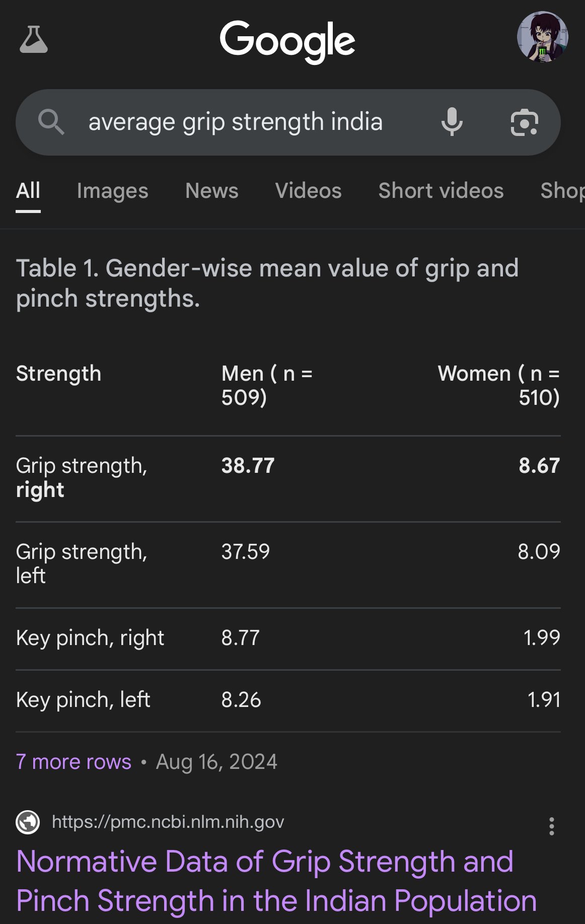Open the Videos tab
The image size is (585, 924).
(308, 191)
